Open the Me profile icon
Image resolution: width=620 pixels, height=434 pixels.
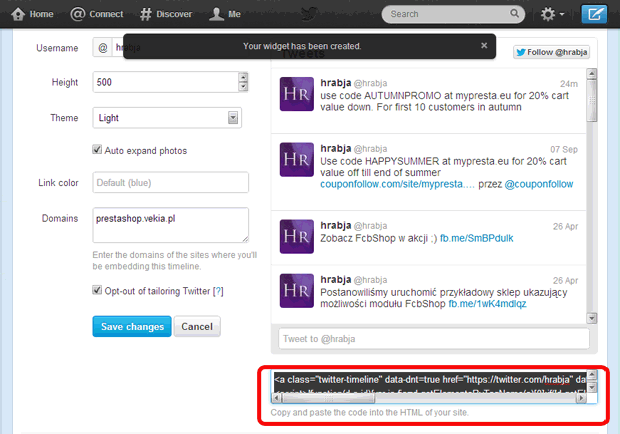[x=216, y=15]
